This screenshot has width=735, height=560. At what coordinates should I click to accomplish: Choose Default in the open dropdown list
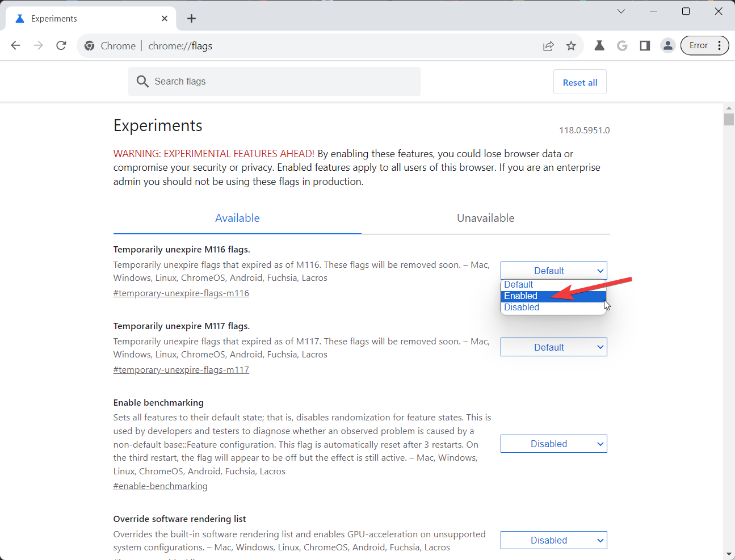[x=553, y=285]
